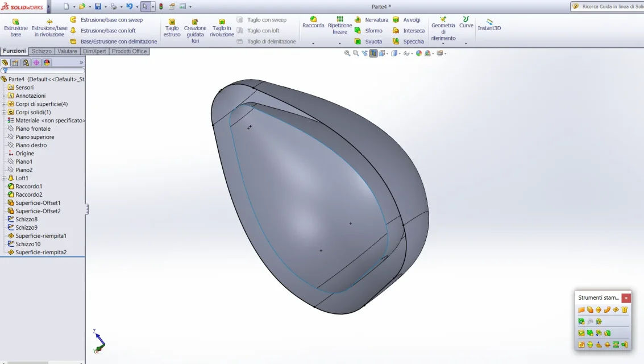644x364 pixels.
Task: Select the Specchia mirror tool
Action: [408, 42]
